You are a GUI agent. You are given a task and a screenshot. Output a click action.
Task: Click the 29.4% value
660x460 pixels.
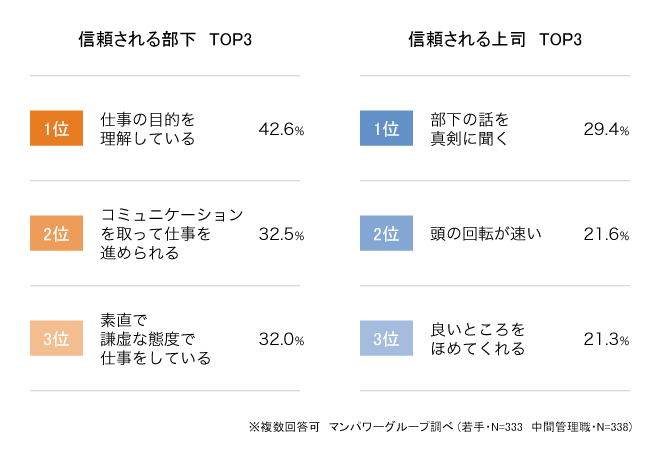[606, 130]
